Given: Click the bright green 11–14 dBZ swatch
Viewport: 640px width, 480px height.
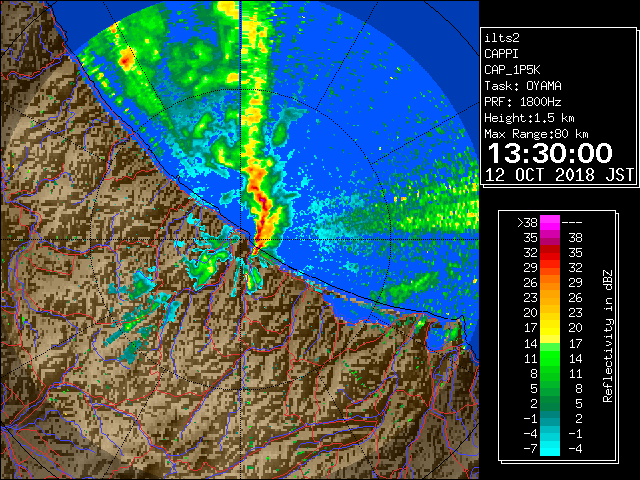Looking at the screenshot, I should [x=550, y=358].
